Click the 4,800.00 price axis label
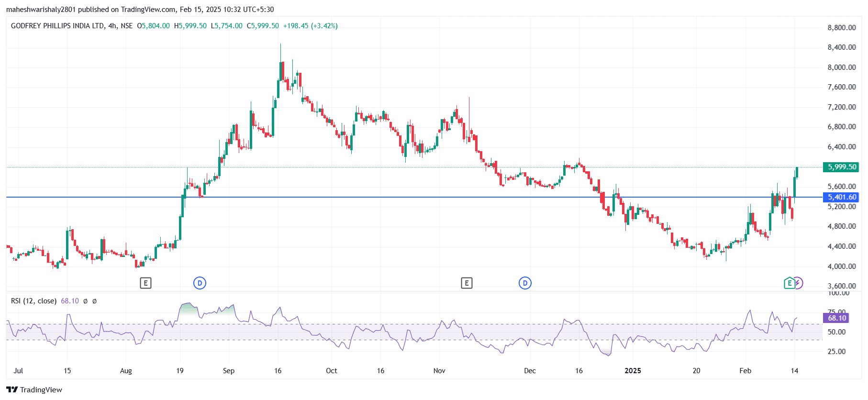868x400 pixels. 842,226
